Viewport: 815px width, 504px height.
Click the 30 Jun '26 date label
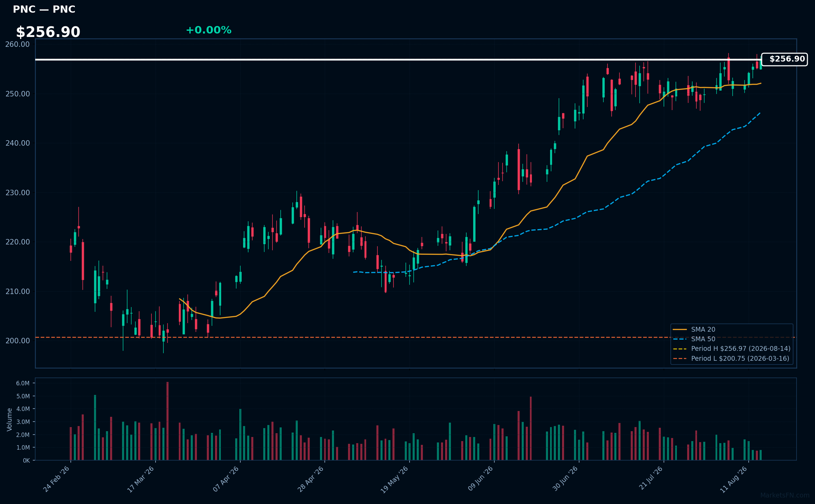(x=565, y=479)
